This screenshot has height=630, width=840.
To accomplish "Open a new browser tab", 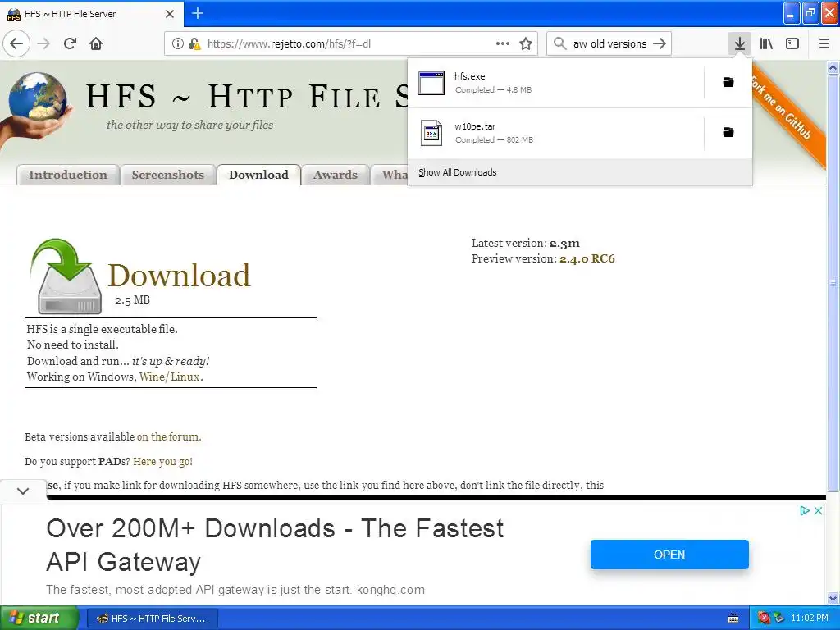I will pos(198,13).
